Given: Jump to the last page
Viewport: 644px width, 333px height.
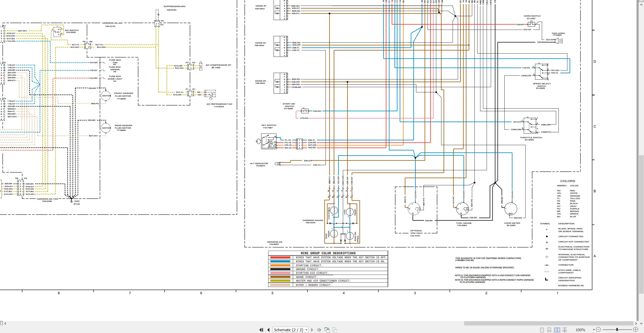Looking at the screenshot, I should tap(319, 330).
